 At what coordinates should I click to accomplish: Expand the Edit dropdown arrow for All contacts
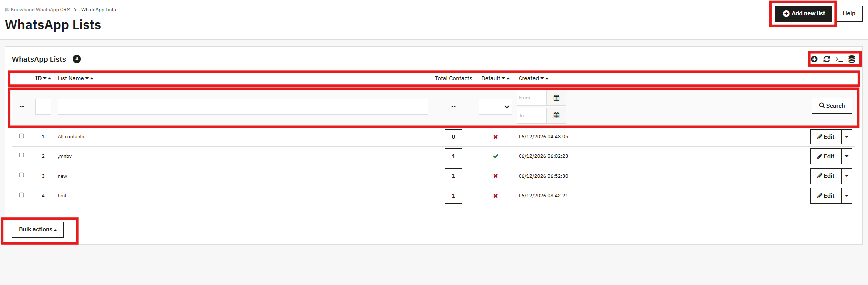point(847,137)
